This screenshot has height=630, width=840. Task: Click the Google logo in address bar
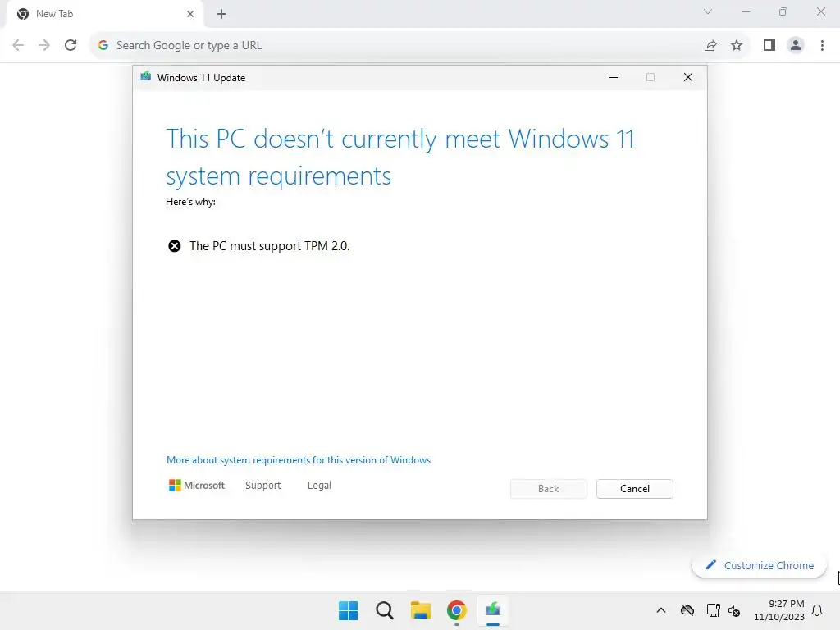103,46
